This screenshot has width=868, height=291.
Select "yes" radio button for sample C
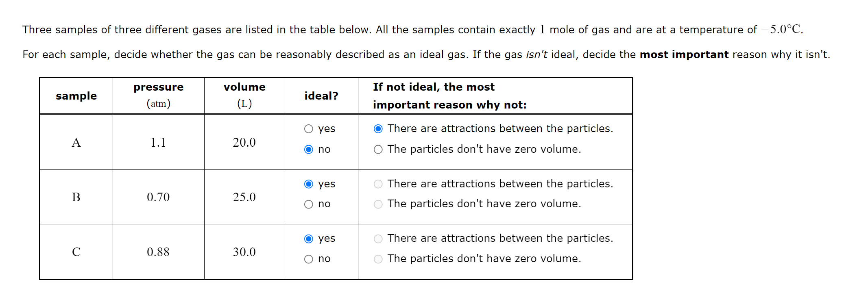pos(309,239)
